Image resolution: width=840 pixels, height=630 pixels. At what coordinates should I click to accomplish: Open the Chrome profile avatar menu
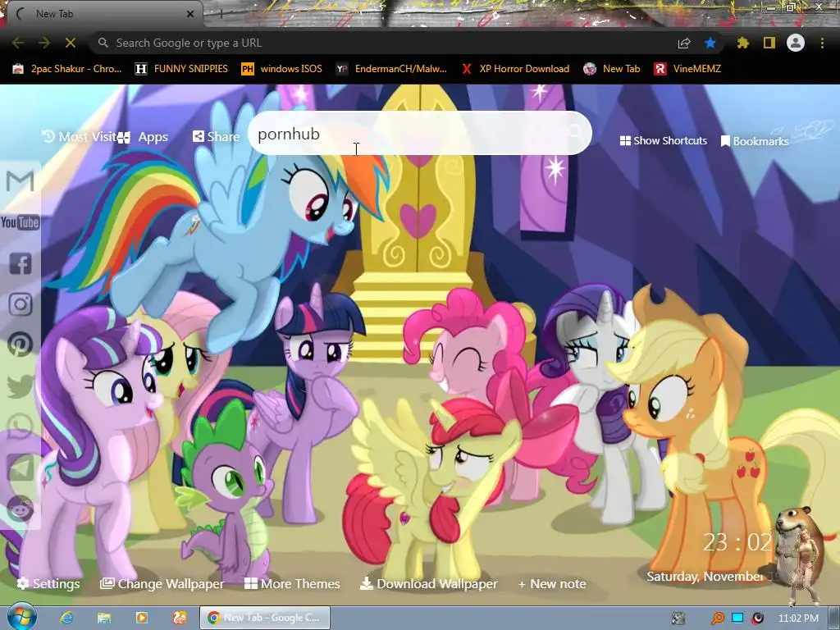pos(796,43)
